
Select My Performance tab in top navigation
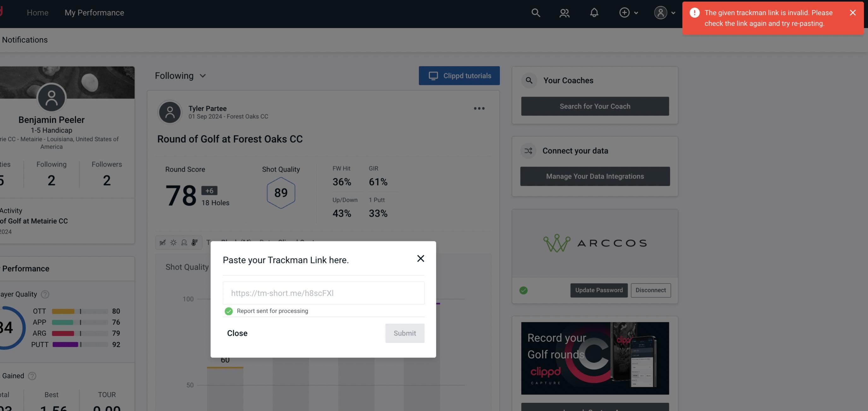[94, 12]
